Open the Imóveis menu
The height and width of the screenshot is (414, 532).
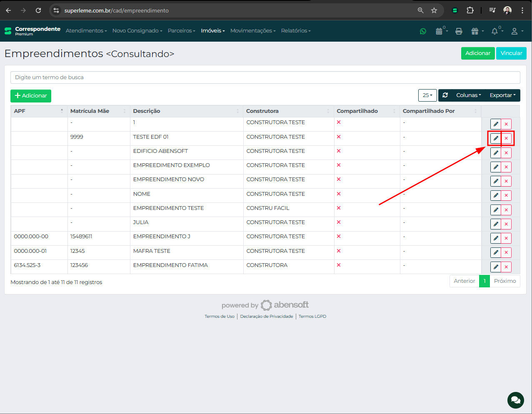(212, 31)
